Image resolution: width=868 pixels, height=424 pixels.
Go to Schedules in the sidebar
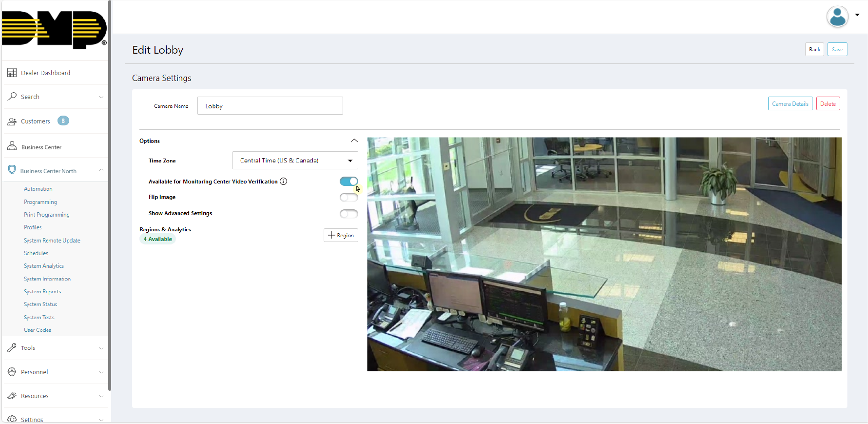click(x=36, y=253)
